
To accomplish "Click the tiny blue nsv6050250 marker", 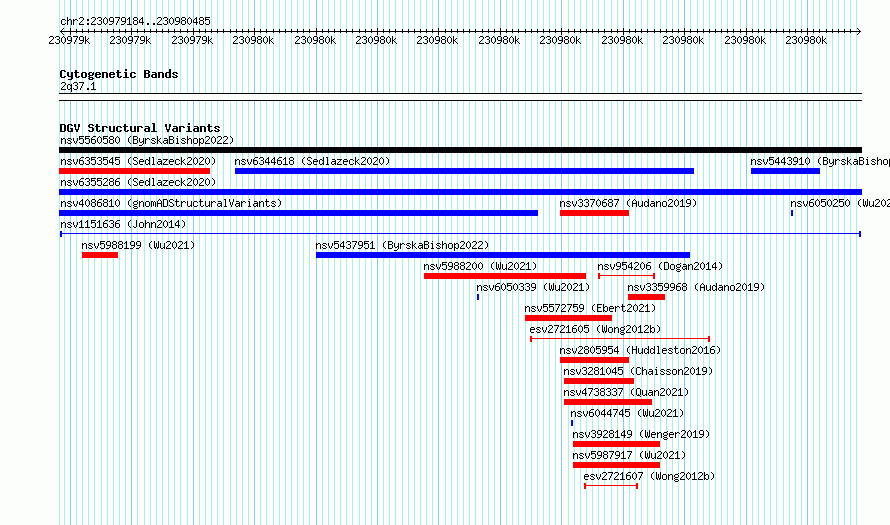I will pyautogui.click(x=792, y=213).
